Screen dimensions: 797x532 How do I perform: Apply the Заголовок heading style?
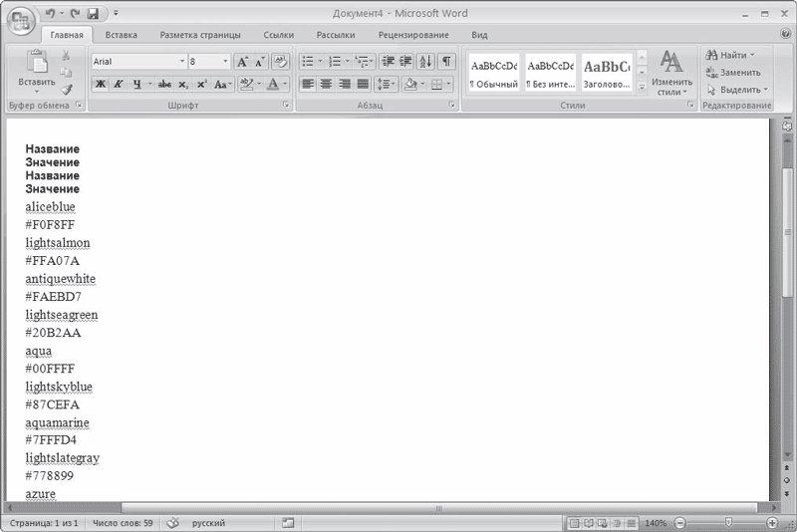coord(607,73)
